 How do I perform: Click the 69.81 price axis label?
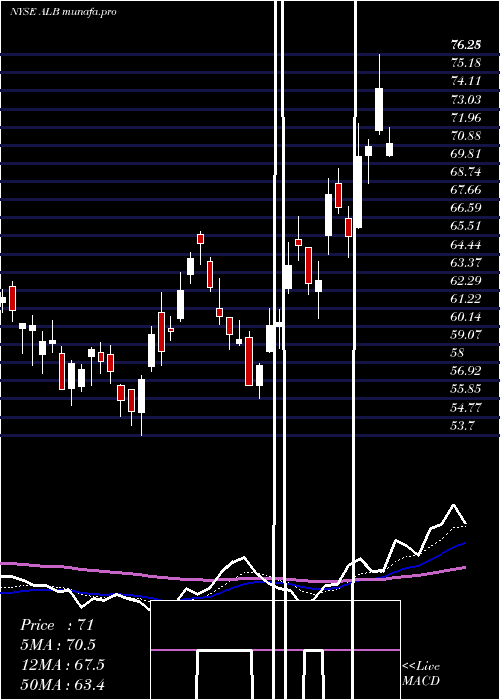pos(466,154)
